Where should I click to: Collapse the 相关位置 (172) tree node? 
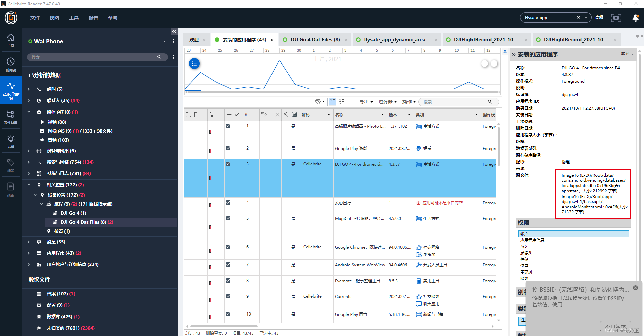point(29,185)
